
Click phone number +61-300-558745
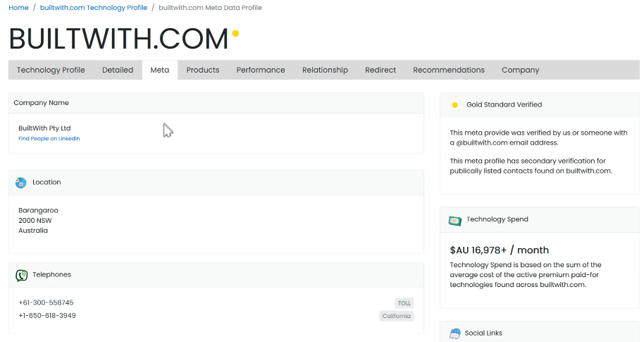point(46,303)
